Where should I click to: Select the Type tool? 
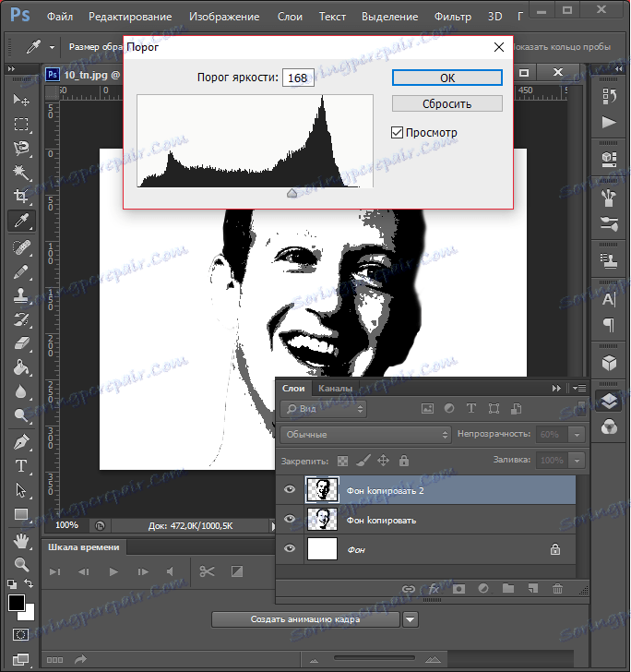21,466
